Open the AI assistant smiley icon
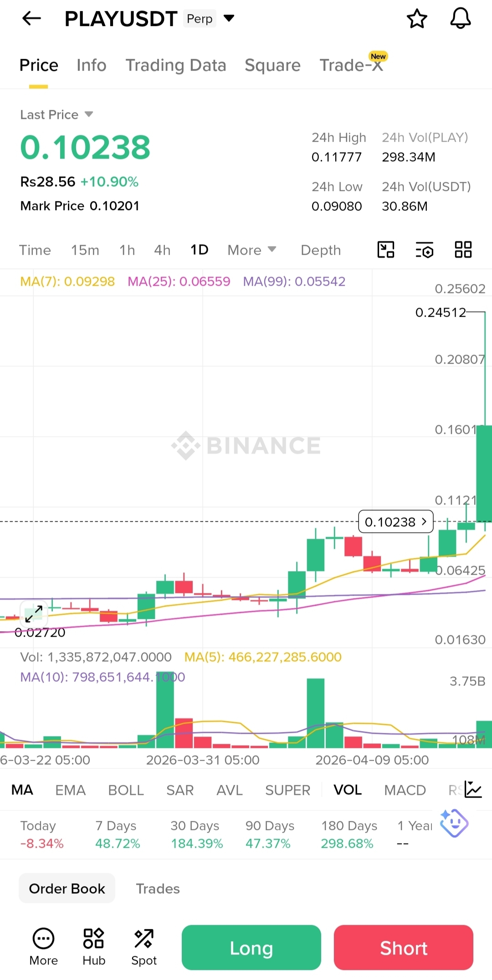The image size is (492, 980). (454, 823)
